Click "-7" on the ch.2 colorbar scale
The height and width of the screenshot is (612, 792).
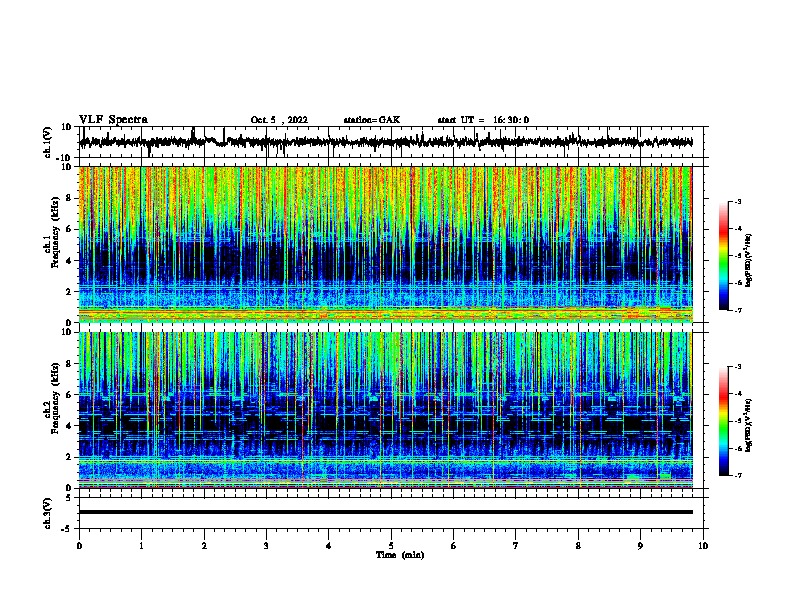pos(738,475)
